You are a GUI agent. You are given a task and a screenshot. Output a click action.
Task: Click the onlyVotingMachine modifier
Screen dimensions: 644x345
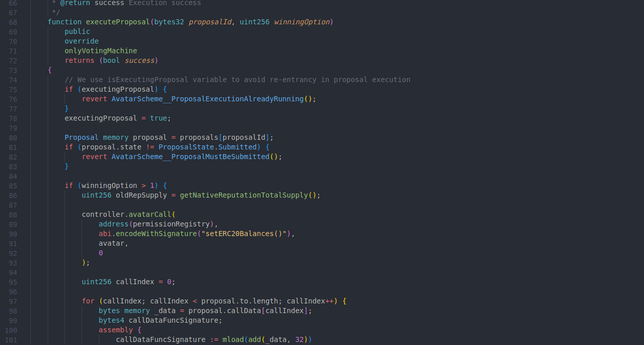[100, 51]
